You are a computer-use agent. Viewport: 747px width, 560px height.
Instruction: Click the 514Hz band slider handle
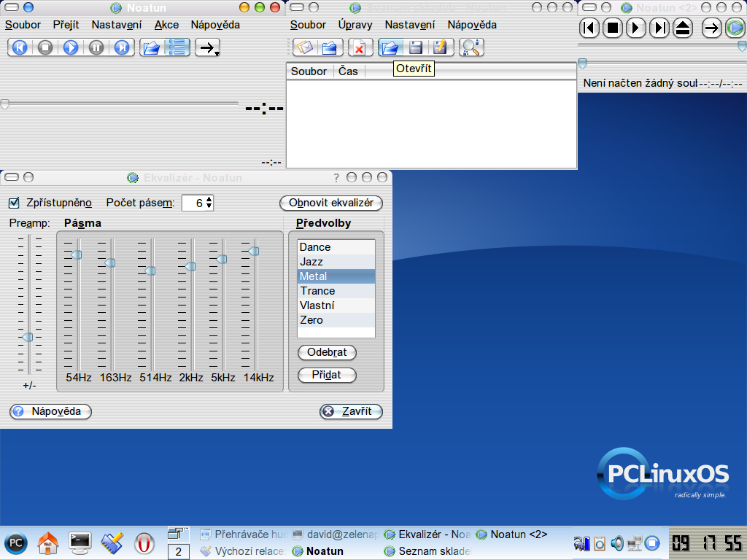pyautogui.click(x=150, y=271)
